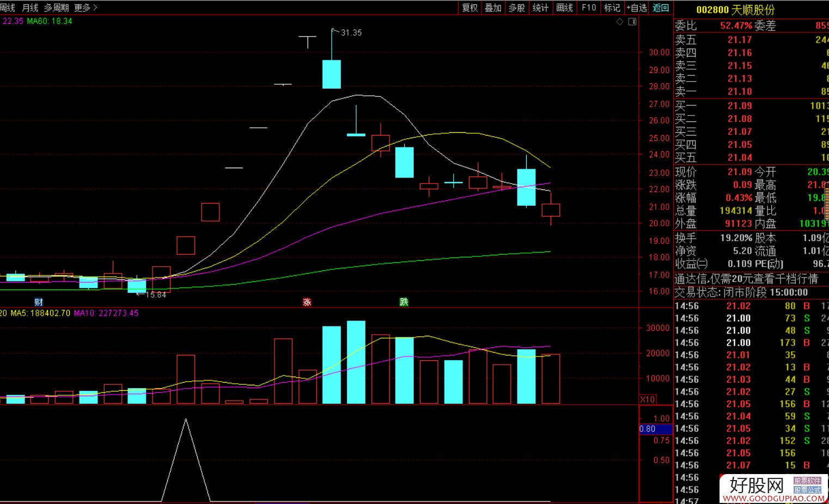This screenshot has height=504, width=829.
Task: Toggle the side panel icon beside the diamond
Action: 632,22
